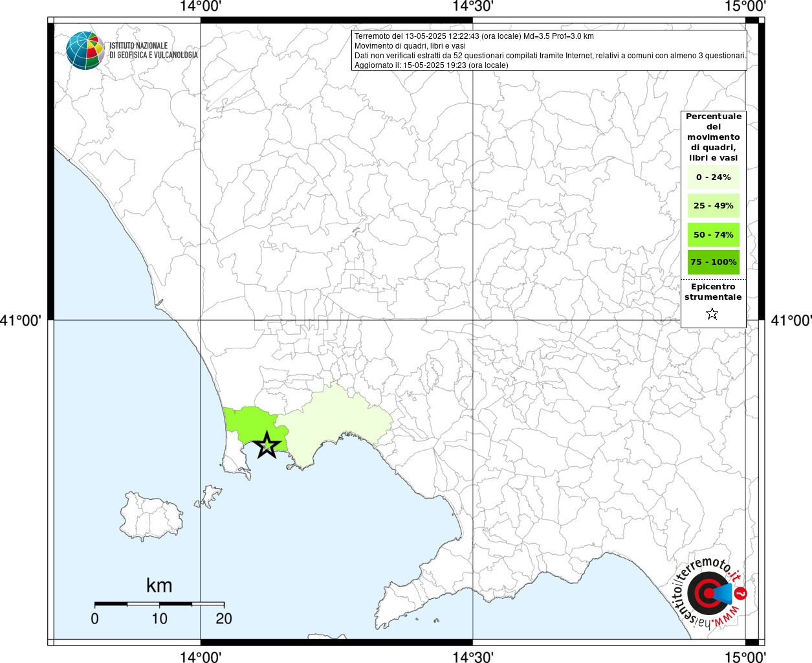This screenshot has height=663, width=812.
Task: Select the 0 - 24% legend swatch
Action: tap(713, 177)
